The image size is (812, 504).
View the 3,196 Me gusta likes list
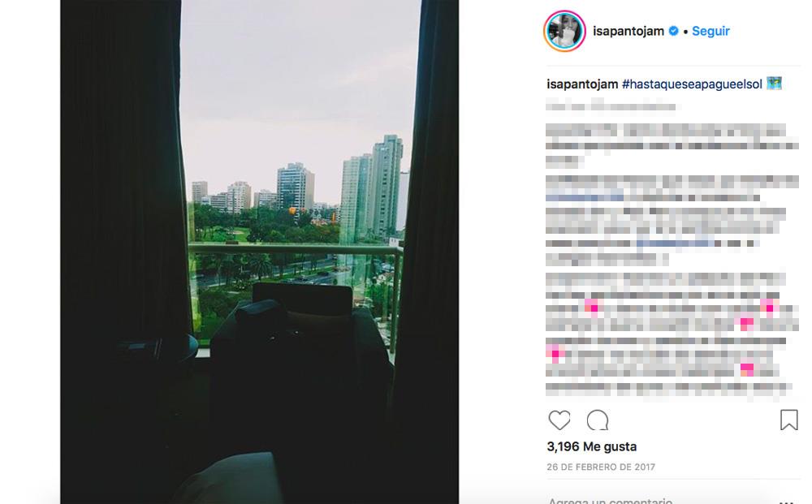pos(591,446)
